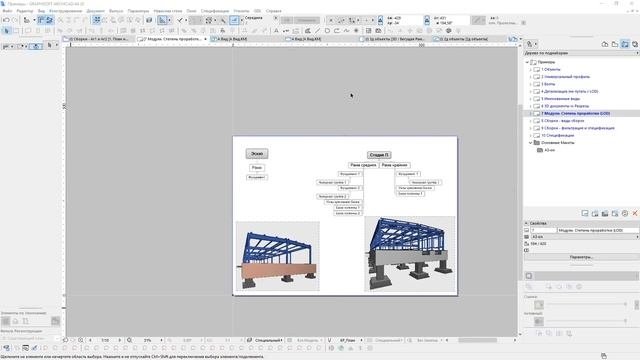Click the zoom magnifier in the bottom bar
The height and width of the screenshot is (360, 640).
pyautogui.click(x=129, y=340)
